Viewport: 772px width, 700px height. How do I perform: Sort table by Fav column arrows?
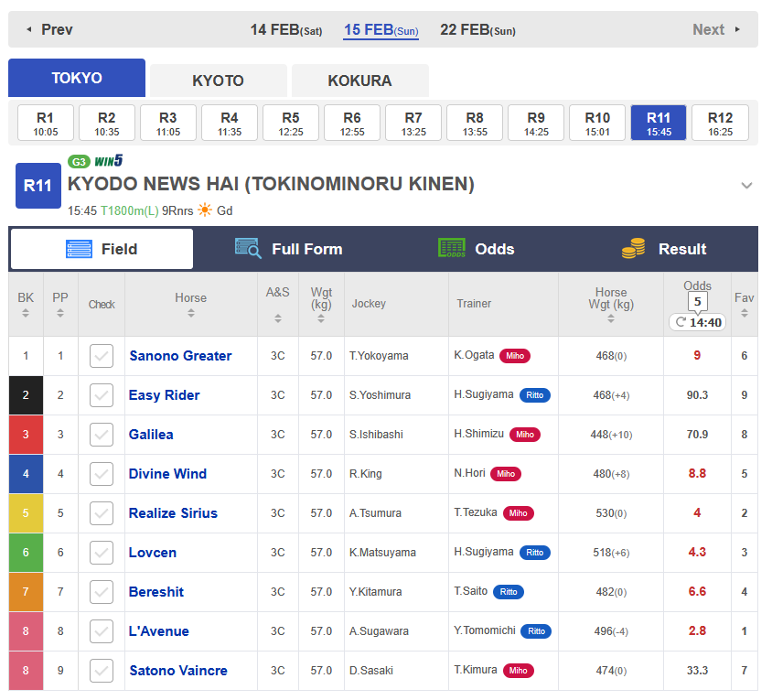[x=745, y=313]
